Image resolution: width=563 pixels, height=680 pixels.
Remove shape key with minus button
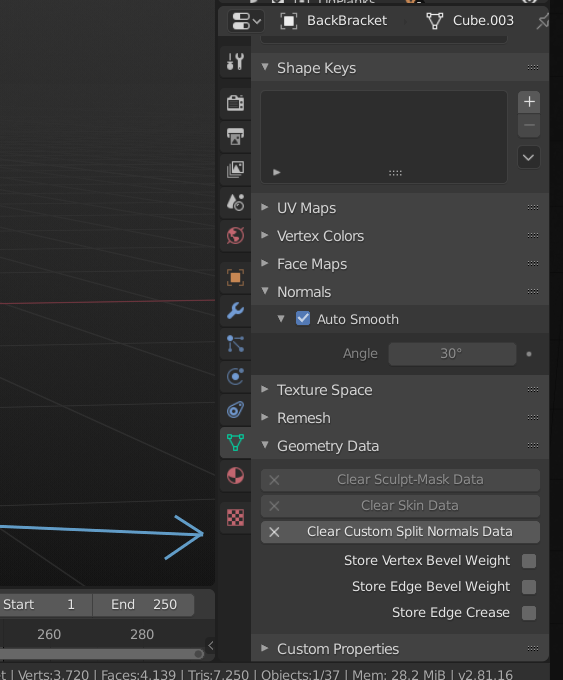click(x=529, y=126)
